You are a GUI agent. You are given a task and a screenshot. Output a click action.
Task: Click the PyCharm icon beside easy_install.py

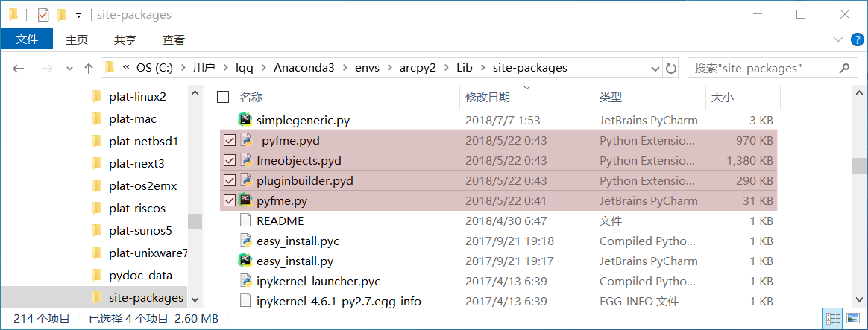245,261
